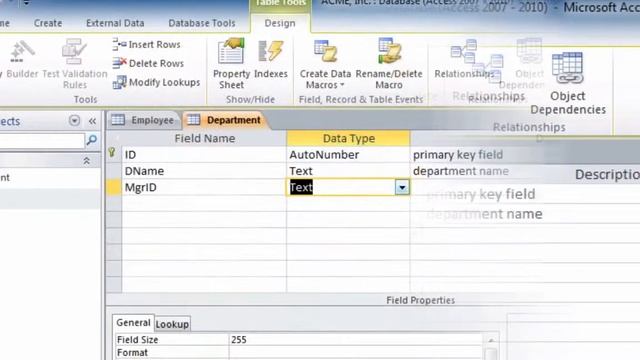The height and width of the screenshot is (360, 640).
Task: Open the Relationships window
Action: 464,60
